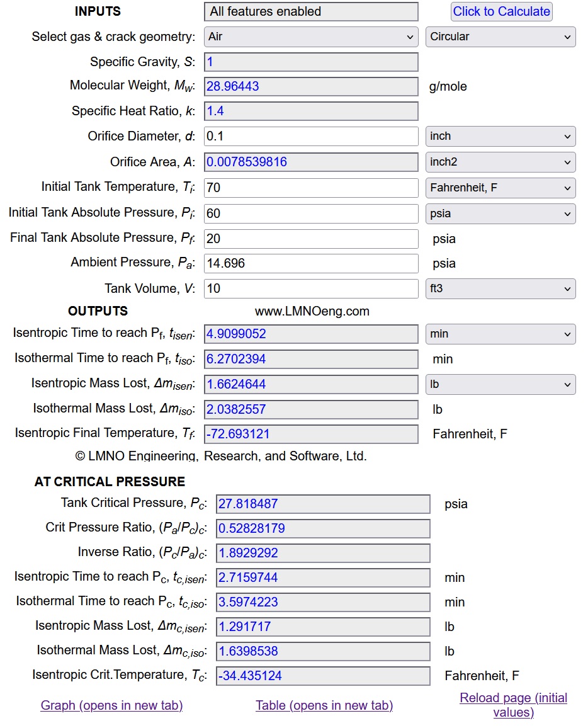Click the All features enabled field

[311, 11]
